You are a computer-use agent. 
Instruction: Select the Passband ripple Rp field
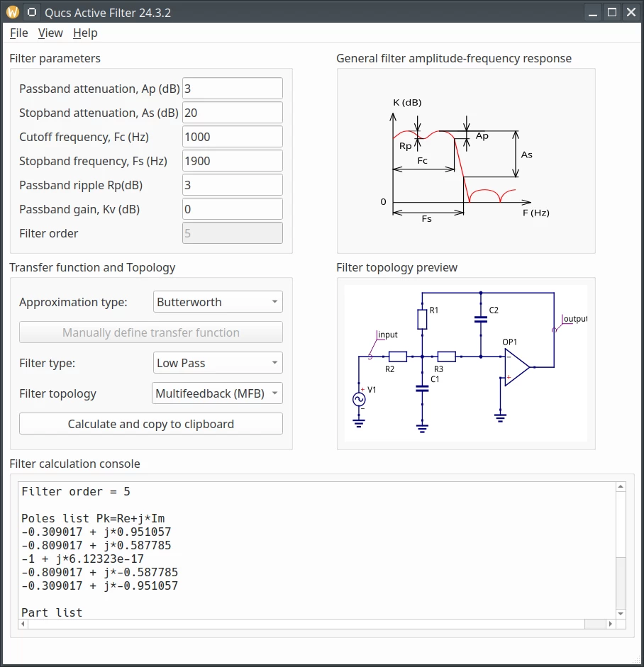[232, 184]
